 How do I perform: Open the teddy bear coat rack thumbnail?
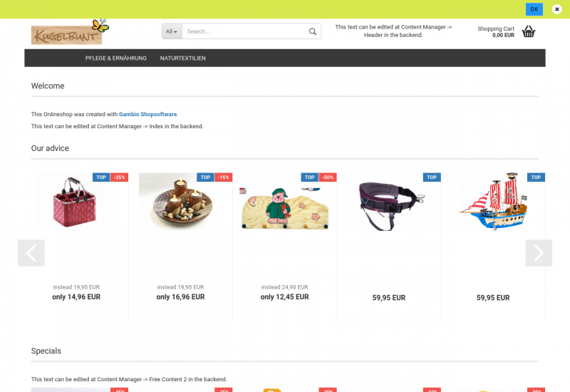284,207
